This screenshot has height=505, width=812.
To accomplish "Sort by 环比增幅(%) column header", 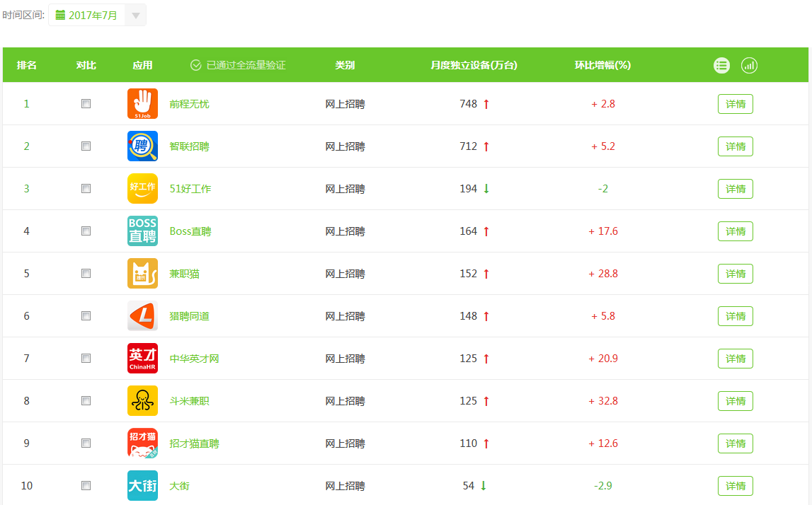I will tap(602, 65).
